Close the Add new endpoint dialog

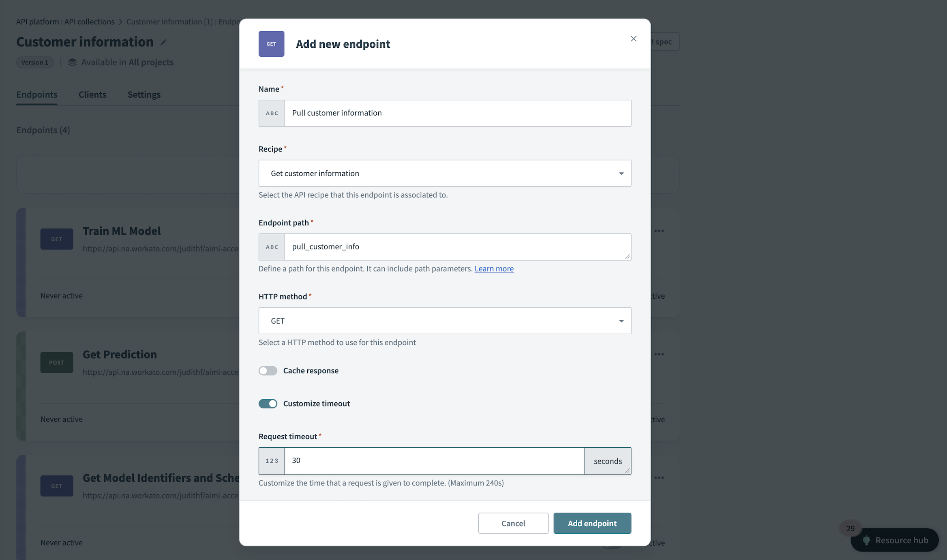[633, 39]
